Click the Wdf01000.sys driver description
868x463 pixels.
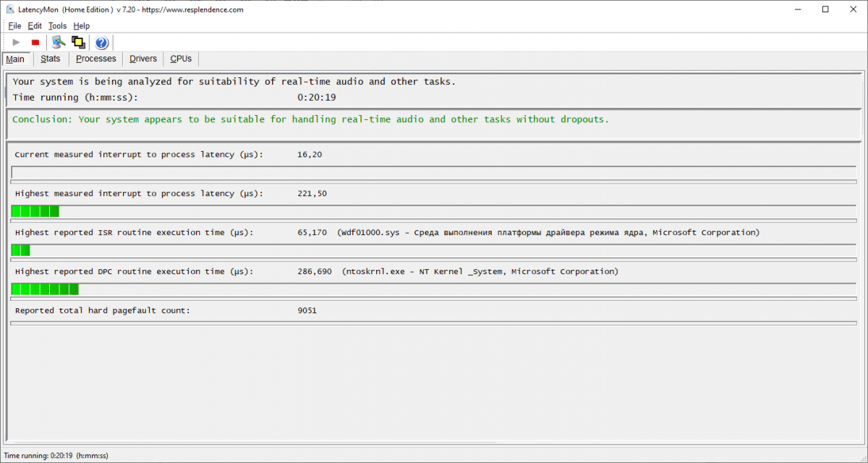[548, 233]
